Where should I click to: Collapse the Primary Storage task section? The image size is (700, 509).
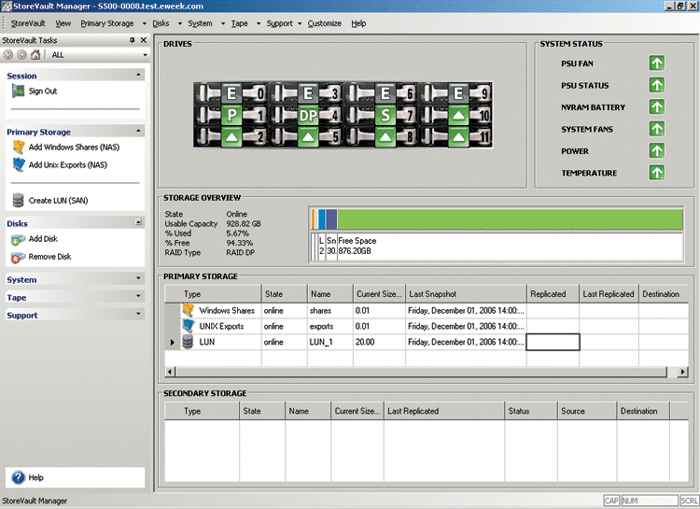(x=138, y=131)
